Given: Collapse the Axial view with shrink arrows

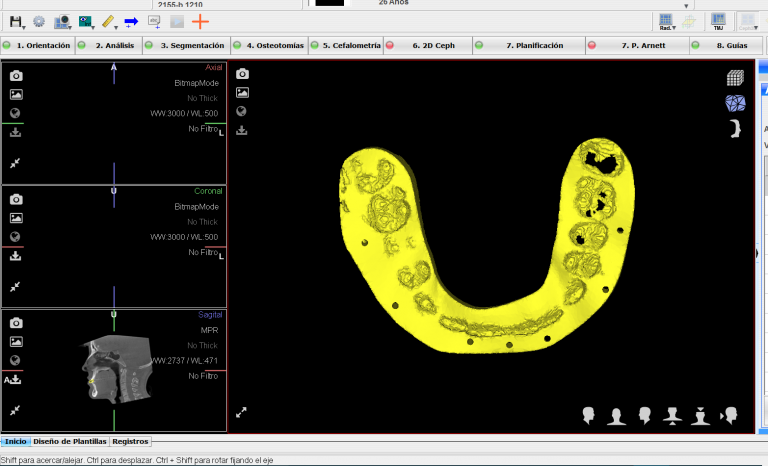Looking at the screenshot, I should pyautogui.click(x=15, y=163).
